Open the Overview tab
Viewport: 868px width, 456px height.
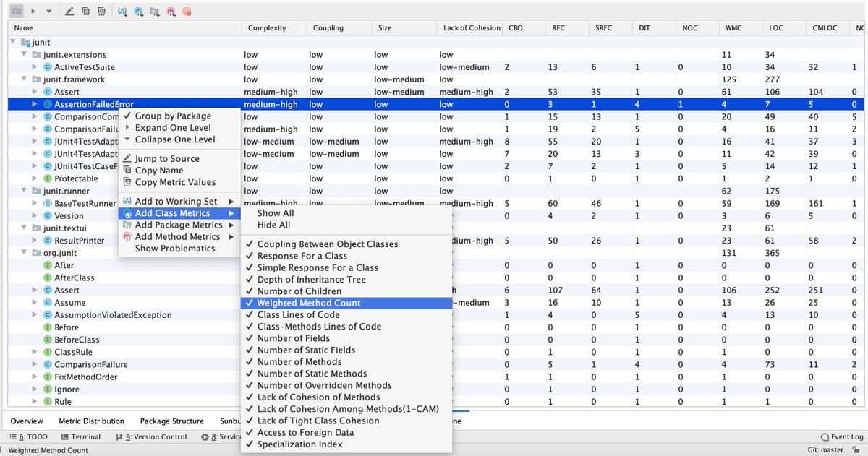click(x=27, y=421)
